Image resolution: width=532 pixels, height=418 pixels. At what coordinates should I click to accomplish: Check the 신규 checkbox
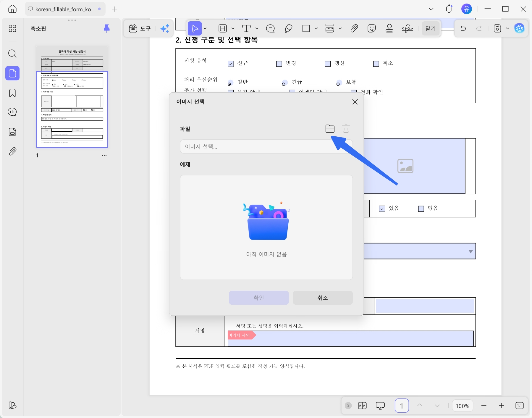pyautogui.click(x=231, y=64)
